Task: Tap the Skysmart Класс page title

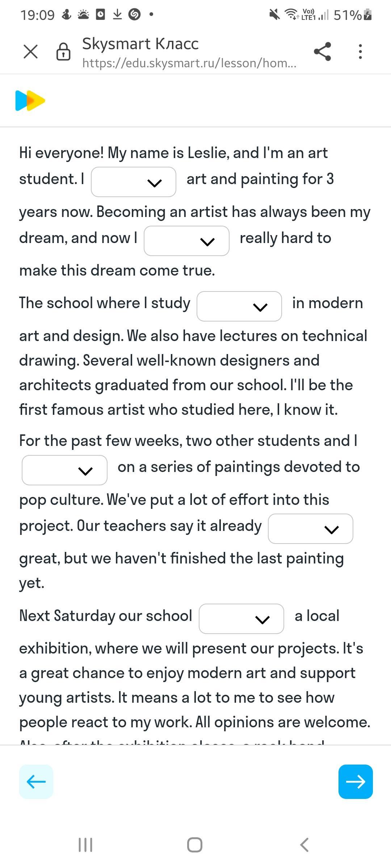Action: click(x=140, y=44)
